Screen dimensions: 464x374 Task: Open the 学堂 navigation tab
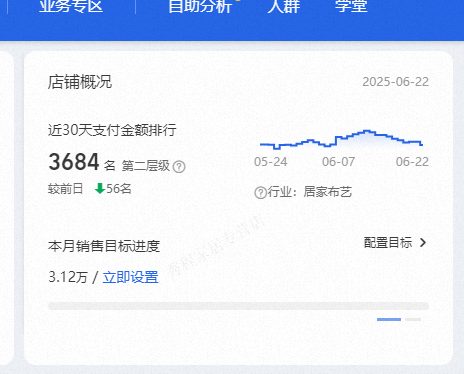click(x=351, y=6)
